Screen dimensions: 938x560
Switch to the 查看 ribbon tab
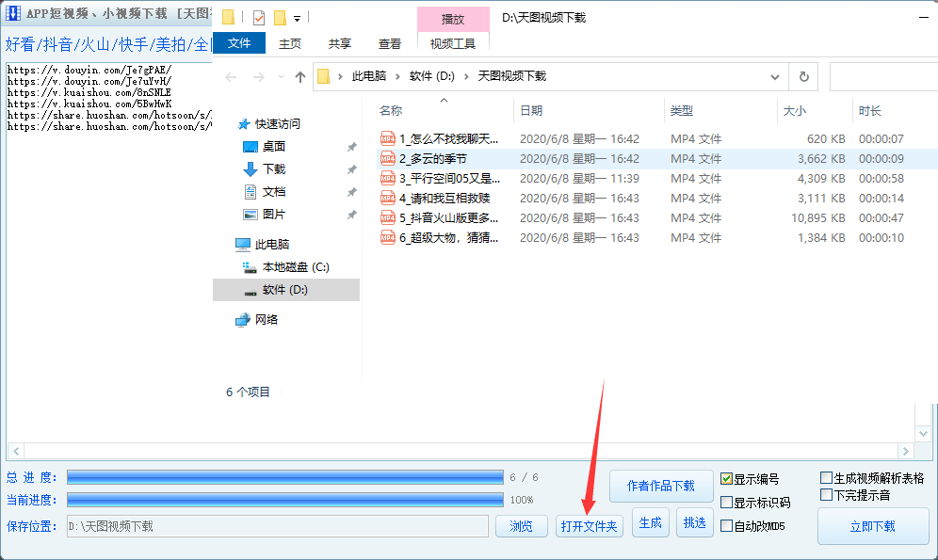389,43
